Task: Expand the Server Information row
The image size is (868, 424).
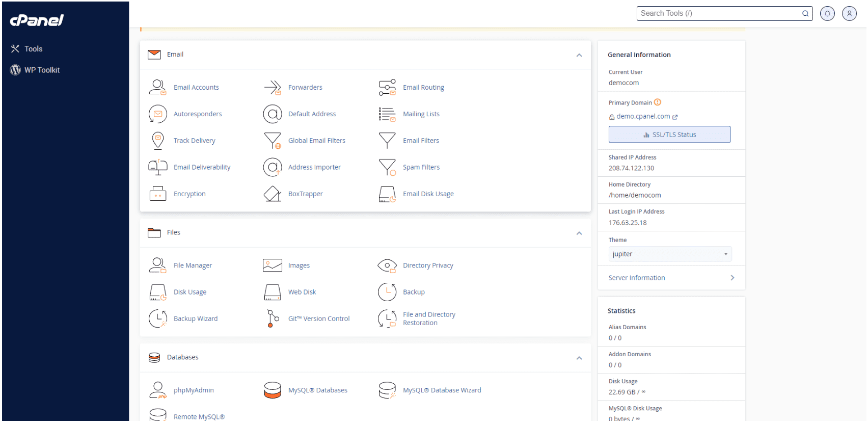Action: click(x=671, y=278)
